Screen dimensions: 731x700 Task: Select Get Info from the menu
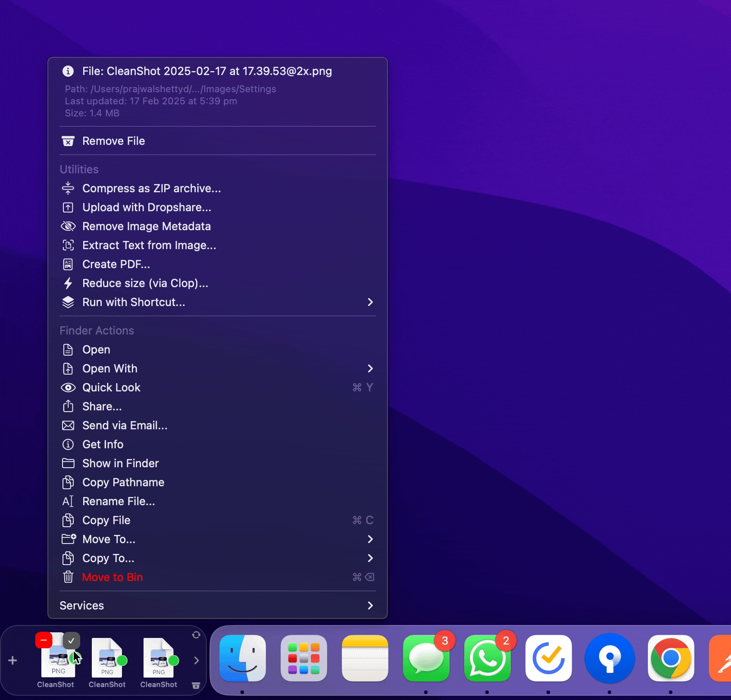tap(218, 444)
